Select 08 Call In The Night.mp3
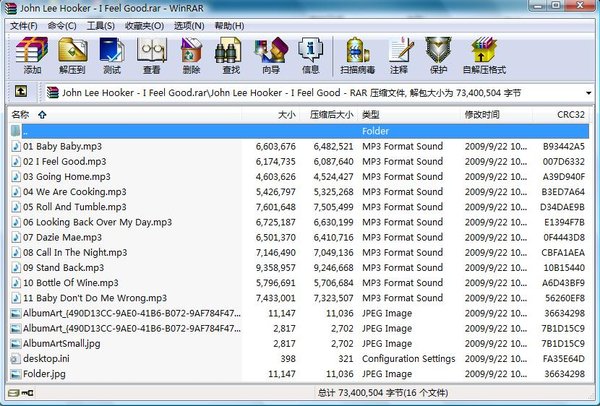This screenshot has width=600, height=406. point(299,253)
